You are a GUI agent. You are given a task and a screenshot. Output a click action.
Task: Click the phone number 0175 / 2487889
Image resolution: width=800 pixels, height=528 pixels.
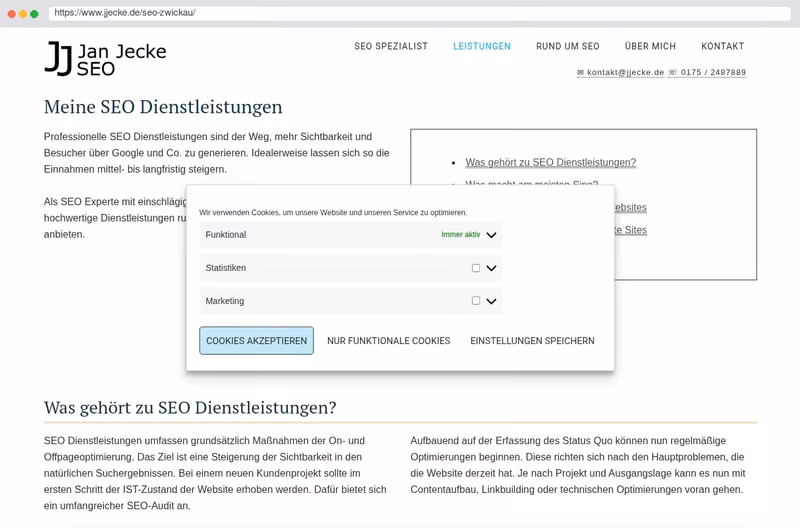[707, 72]
